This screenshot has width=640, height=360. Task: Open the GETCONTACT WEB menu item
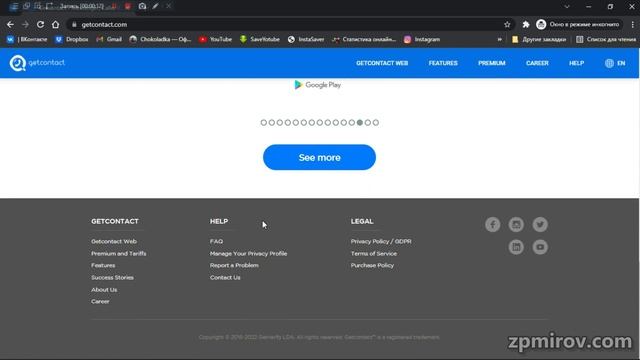(x=382, y=63)
